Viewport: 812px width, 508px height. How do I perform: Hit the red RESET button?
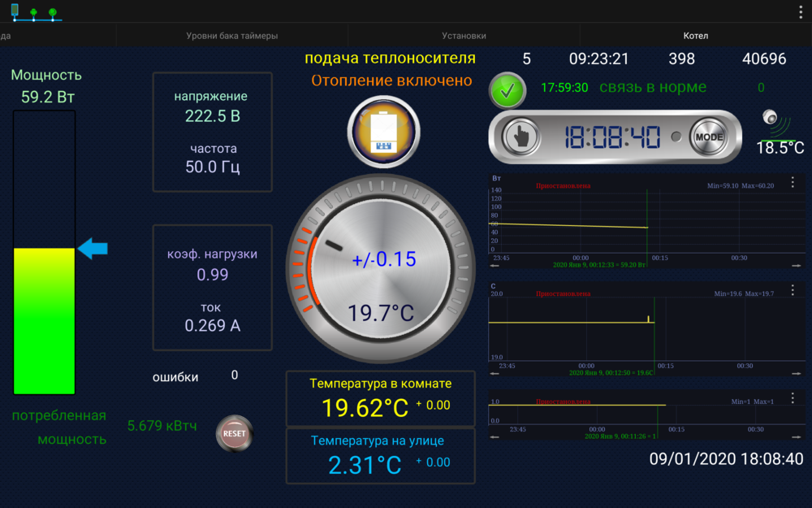(234, 433)
